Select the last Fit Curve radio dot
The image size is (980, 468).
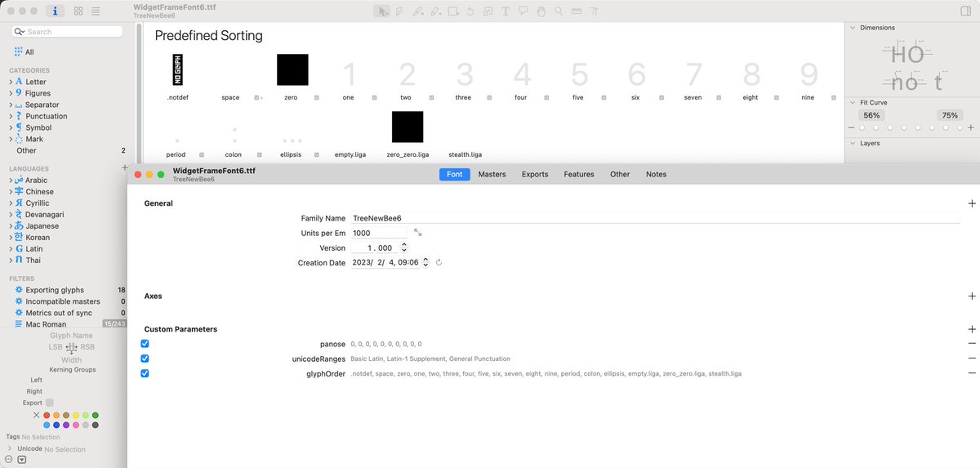(x=960, y=128)
